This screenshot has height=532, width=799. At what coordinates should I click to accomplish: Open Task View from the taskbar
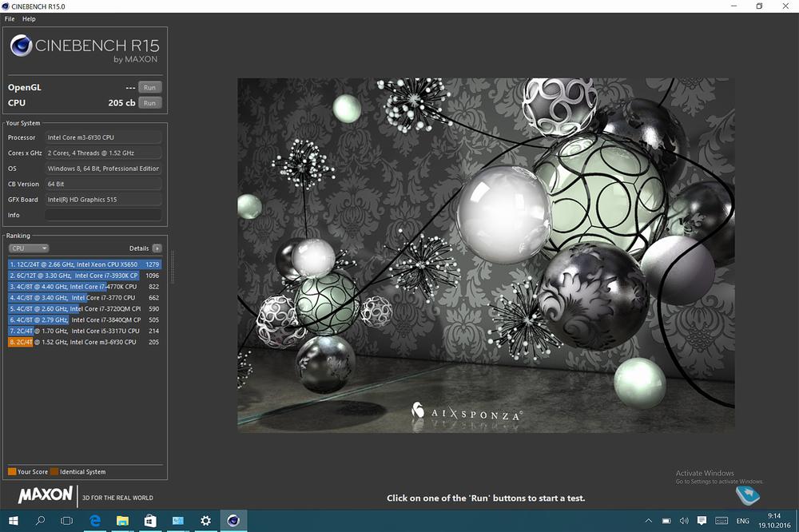coord(67,521)
